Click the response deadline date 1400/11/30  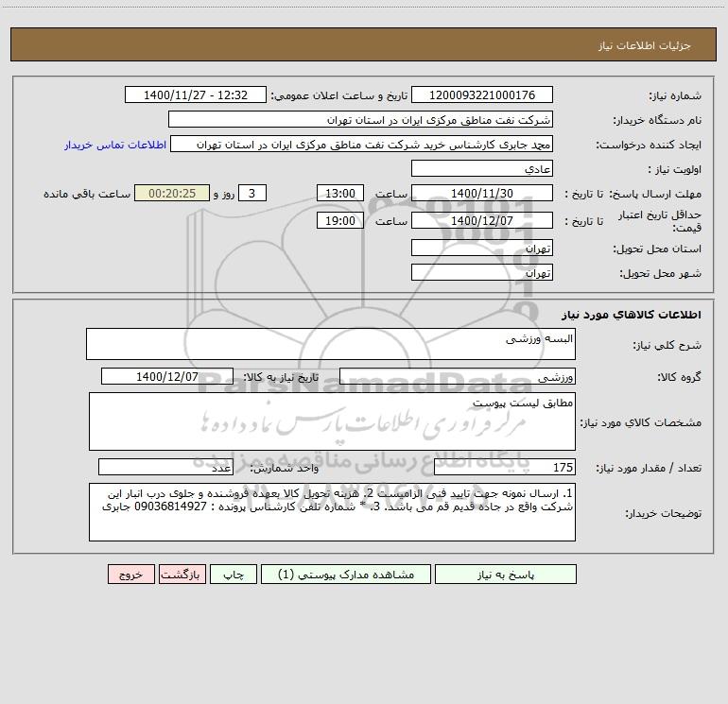tap(482, 193)
